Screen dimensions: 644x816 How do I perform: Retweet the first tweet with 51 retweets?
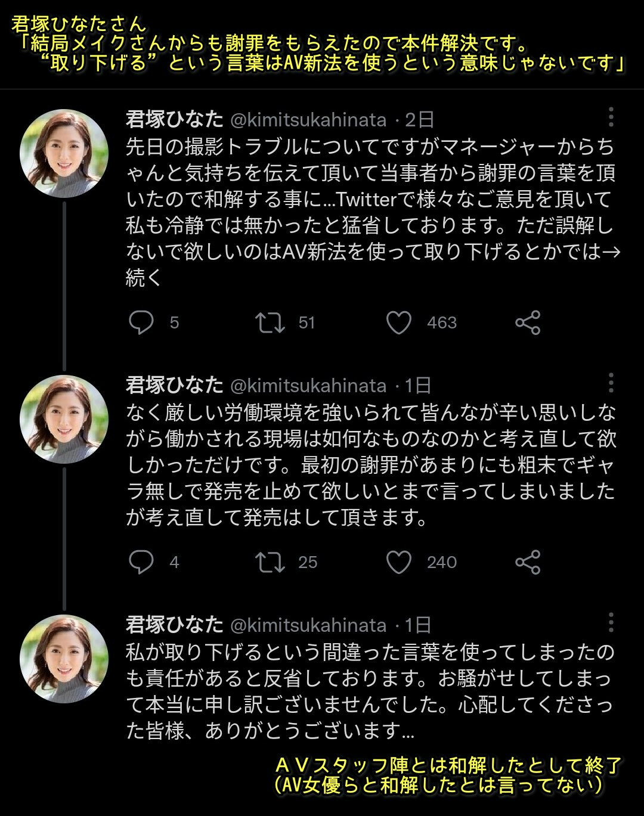click(270, 322)
